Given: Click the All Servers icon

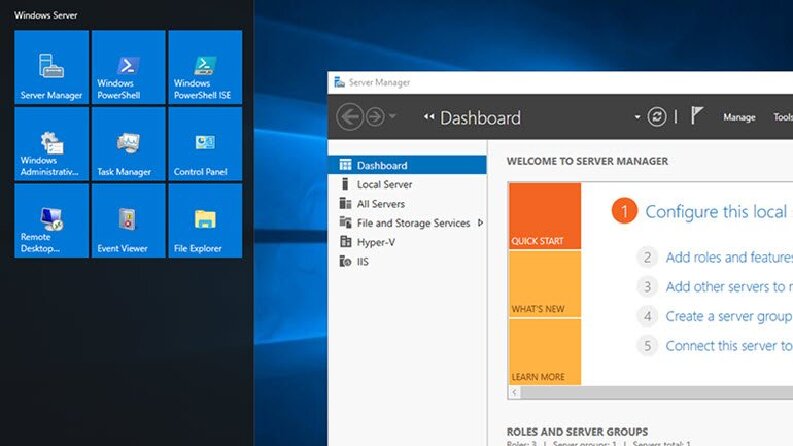Looking at the screenshot, I should click(345, 203).
